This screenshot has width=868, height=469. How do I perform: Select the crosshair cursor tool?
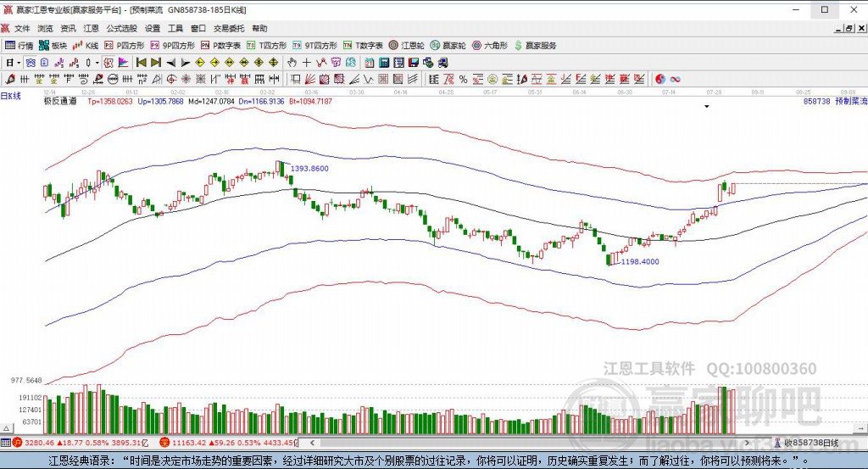tap(306, 63)
